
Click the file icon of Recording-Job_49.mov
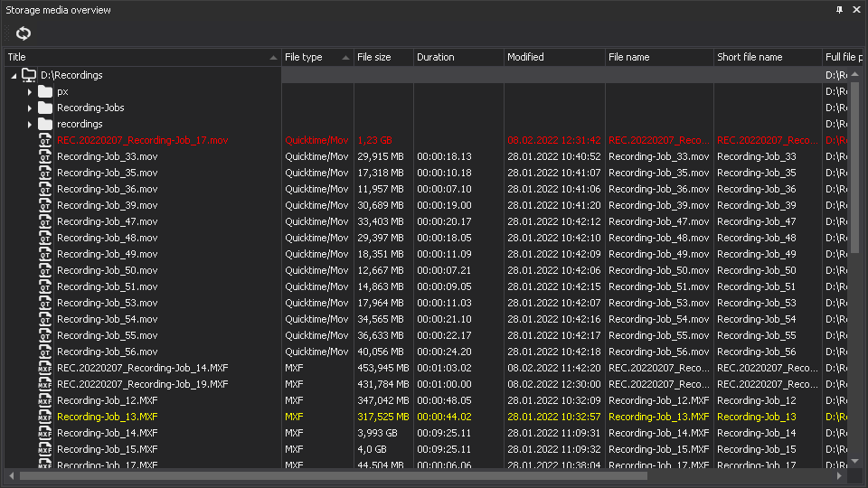coord(45,254)
